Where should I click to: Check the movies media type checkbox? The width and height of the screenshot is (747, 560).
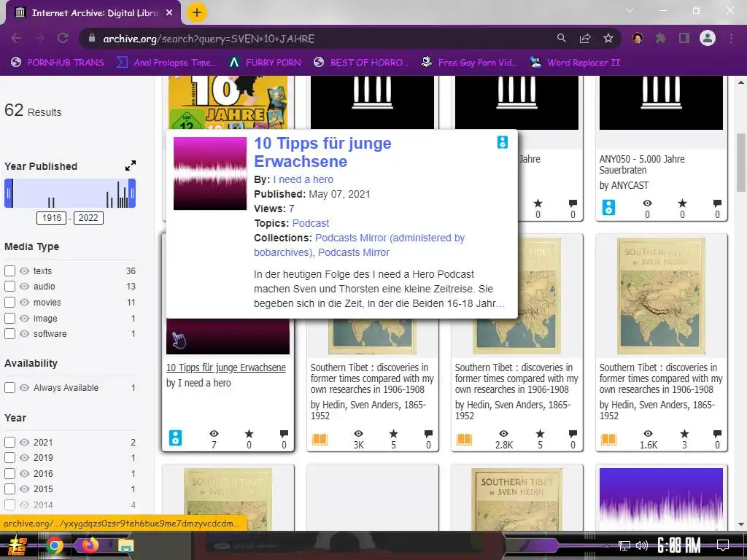point(9,303)
